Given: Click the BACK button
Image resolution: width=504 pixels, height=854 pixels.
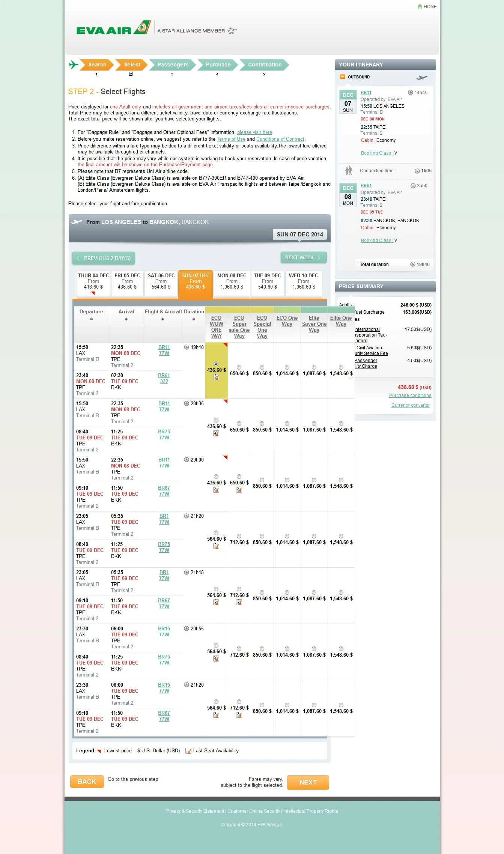Looking at the screenshot, I should pyautogui.click(x=87, y=782).
